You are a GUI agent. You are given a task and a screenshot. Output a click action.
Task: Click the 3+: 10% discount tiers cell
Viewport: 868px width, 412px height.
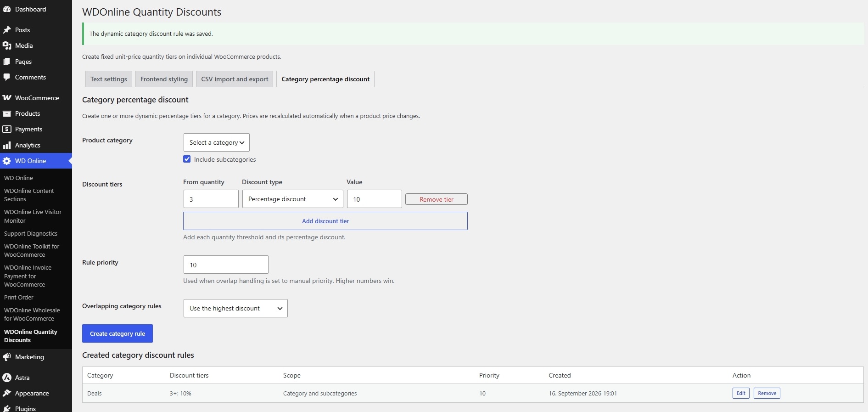[180, 393]
